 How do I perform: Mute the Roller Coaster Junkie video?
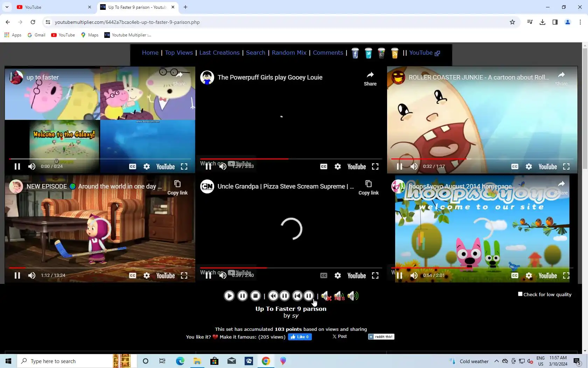(x=414, y=166)
